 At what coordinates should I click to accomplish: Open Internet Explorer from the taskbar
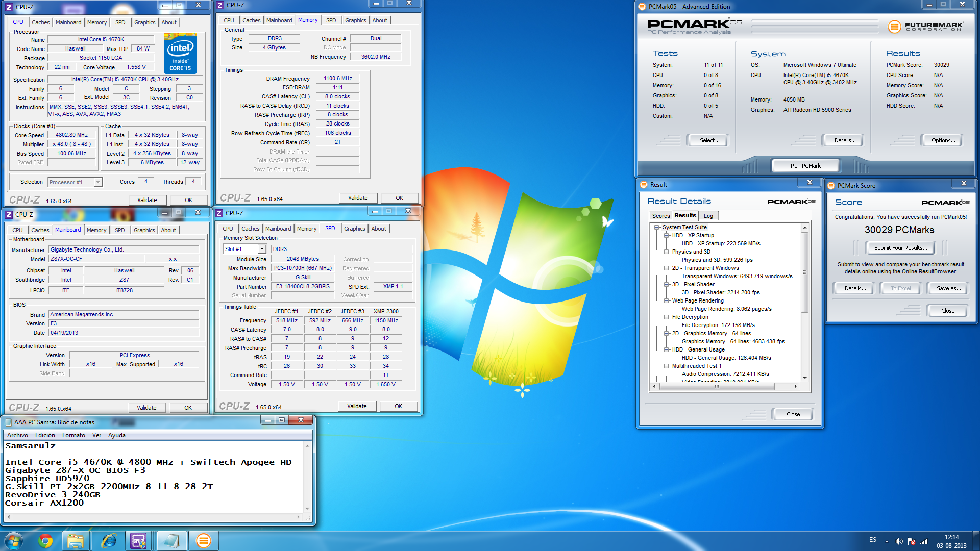pos(109,541)
